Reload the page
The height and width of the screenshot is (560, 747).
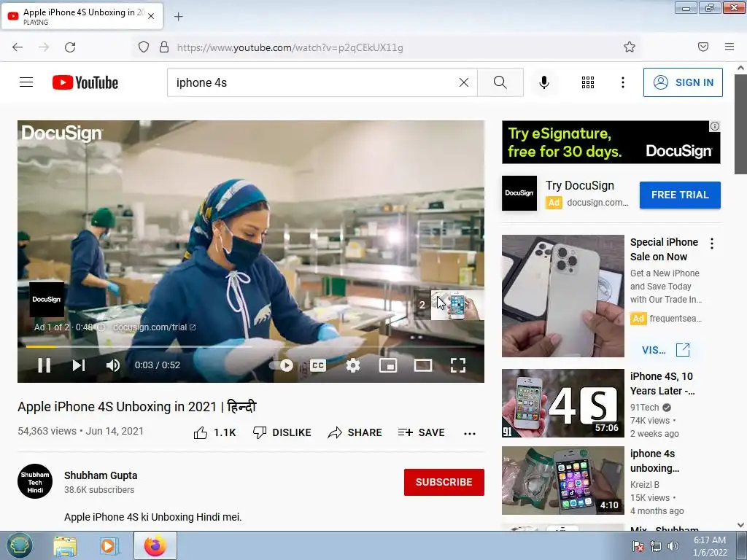[x=70, y=47]
